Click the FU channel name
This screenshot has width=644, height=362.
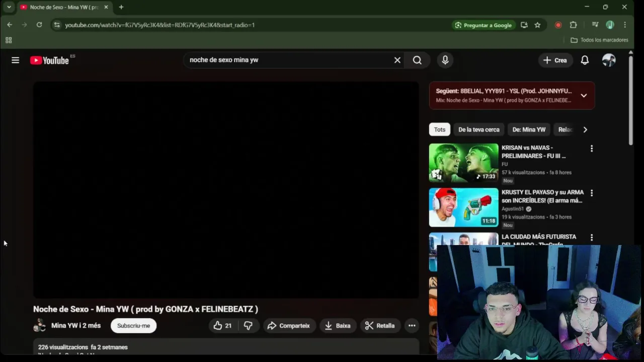tap(505, 164)
